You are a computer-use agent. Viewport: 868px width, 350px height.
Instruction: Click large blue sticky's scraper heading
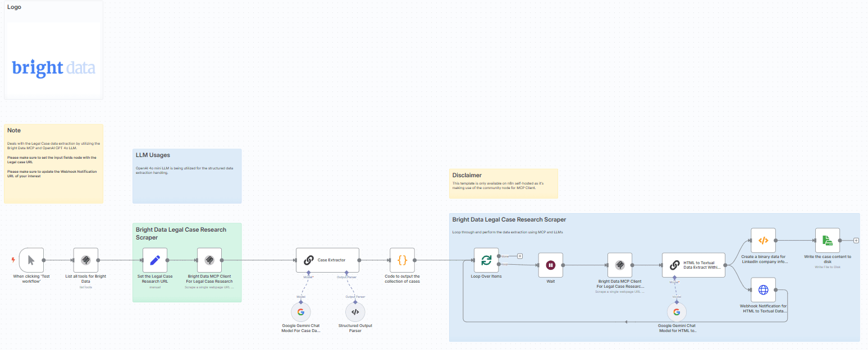tap(509, 219)
